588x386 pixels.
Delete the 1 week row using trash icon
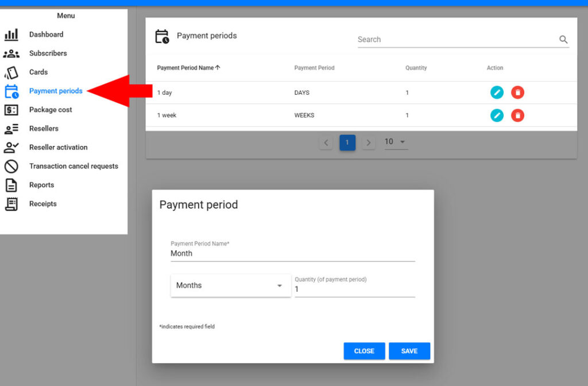[x=517, y=115]
